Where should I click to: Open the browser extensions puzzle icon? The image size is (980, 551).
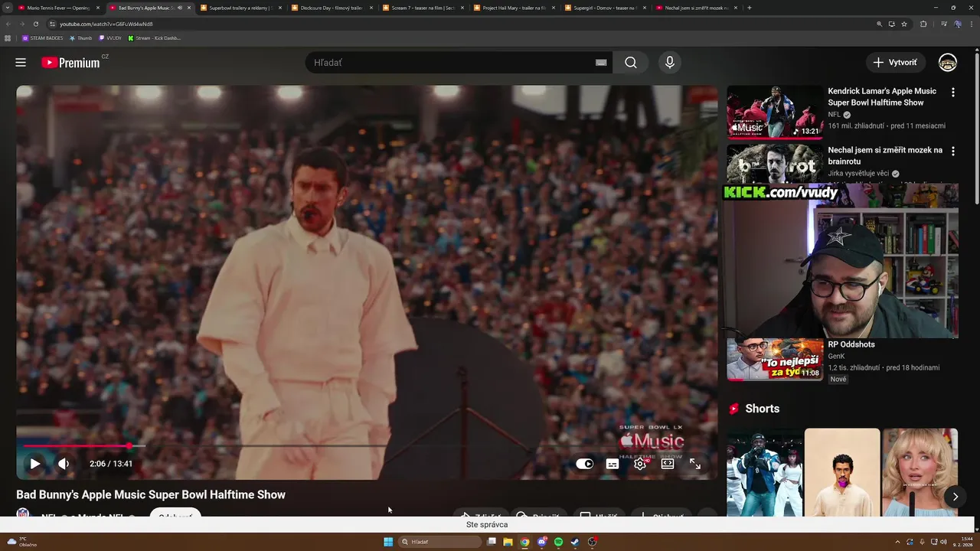coord(923,24)
